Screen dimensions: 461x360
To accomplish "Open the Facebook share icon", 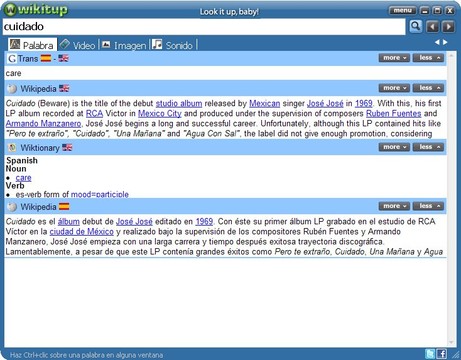I will [x=441, y=353].
